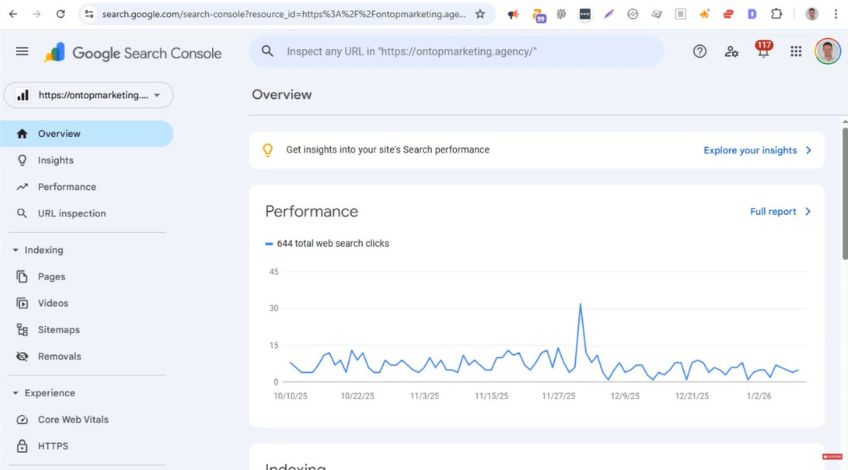
Task: Click the Google account profile picture
Action: coord(827,52)
